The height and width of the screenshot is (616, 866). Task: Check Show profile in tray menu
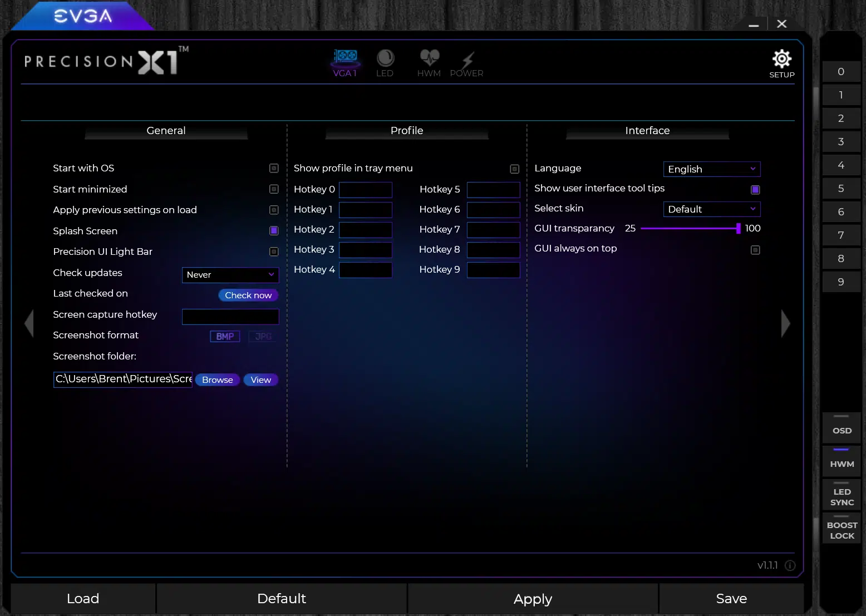[x=514, y=169]
